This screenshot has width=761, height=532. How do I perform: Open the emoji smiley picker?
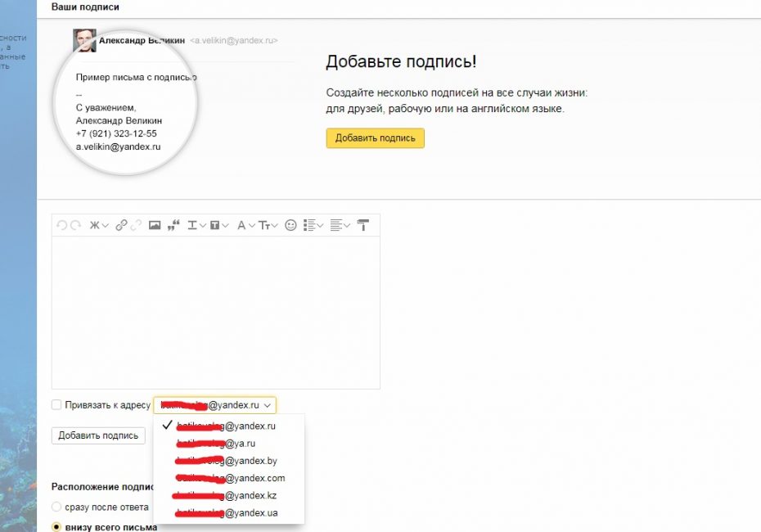coord(290,225)
